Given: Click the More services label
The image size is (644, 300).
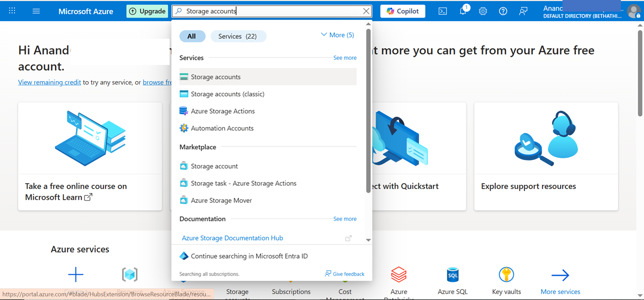Looking at the screenshot, I should [x=560, y=291].
